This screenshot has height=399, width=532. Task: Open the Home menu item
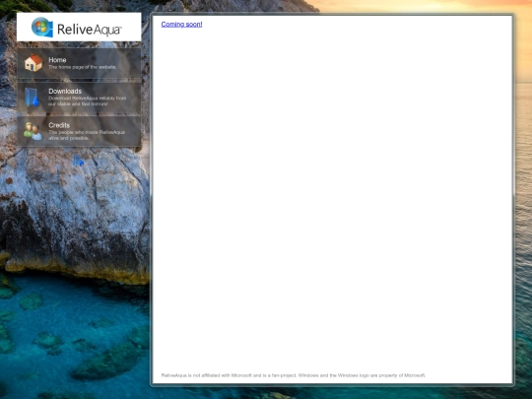(x=79, y=63)
